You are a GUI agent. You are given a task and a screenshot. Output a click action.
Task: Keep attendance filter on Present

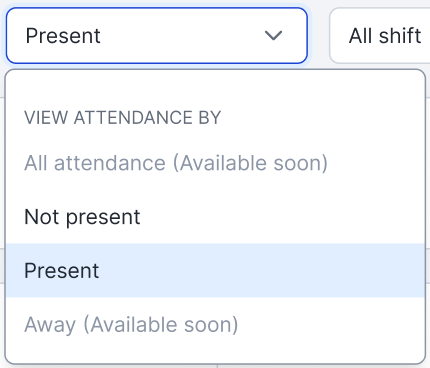215,270
